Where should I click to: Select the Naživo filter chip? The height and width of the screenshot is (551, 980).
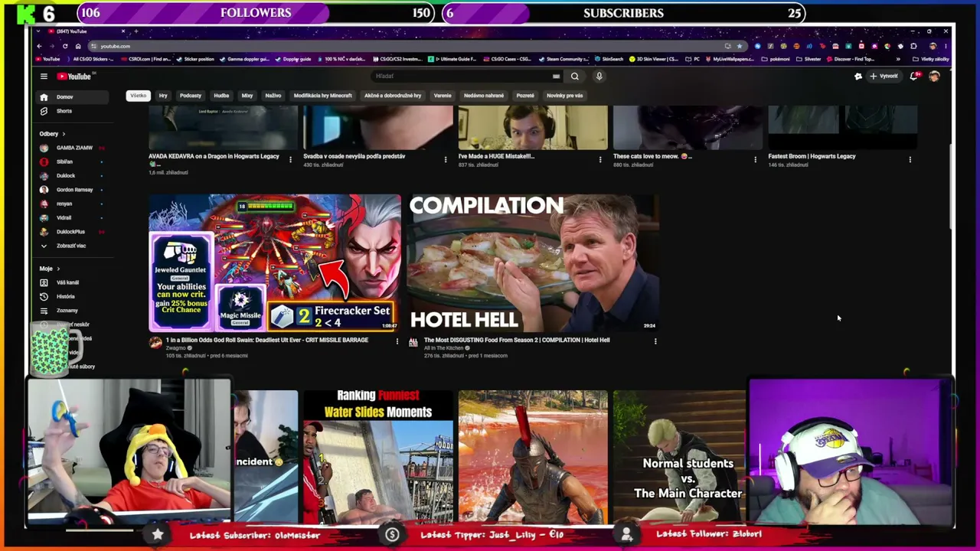point(273,96)
